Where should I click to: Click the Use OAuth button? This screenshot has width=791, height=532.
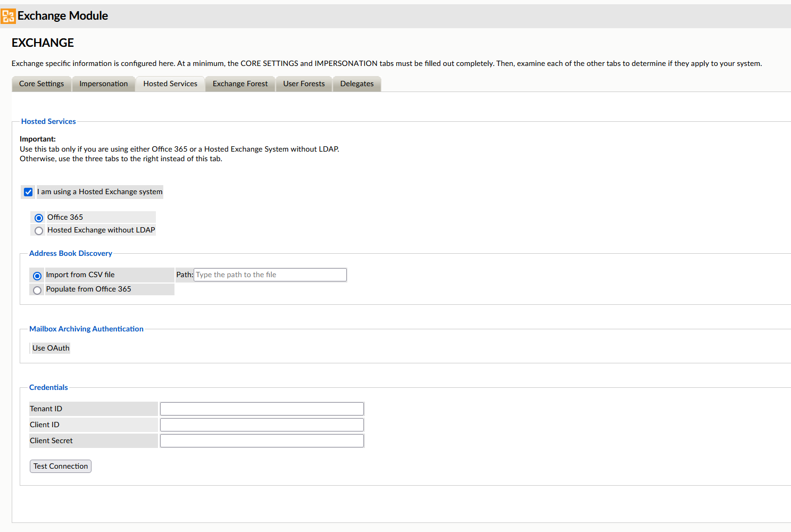pyautogui.click(x=51, y=348)
